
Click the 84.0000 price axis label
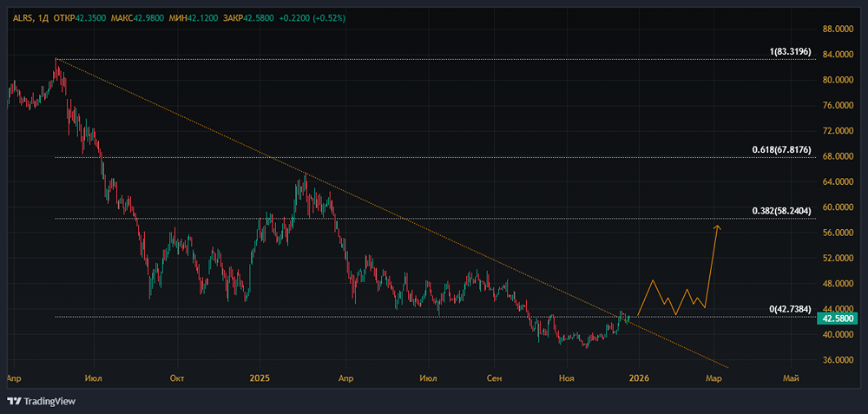coord(837,54)
